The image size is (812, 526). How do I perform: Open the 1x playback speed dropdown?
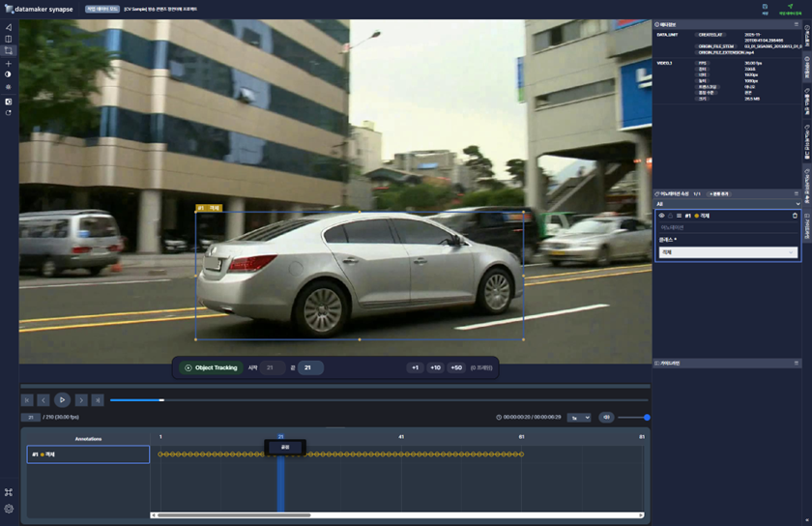[578, 418]
